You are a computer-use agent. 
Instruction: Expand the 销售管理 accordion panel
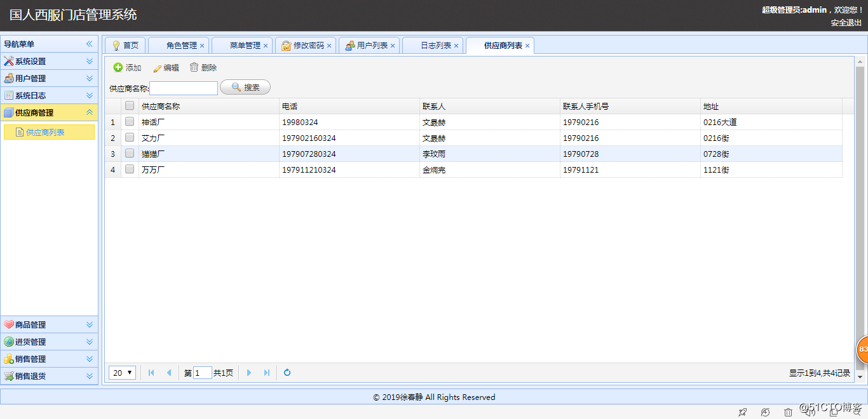(90, 359)
